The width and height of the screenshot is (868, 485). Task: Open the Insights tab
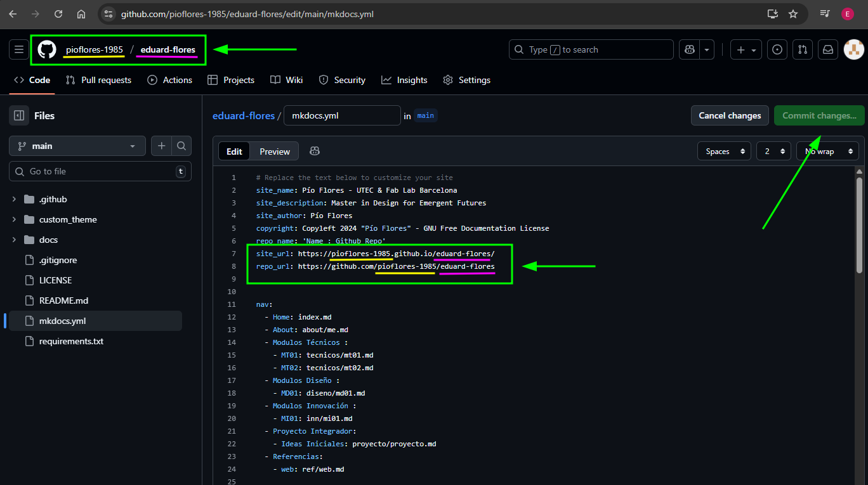[404, 80]
